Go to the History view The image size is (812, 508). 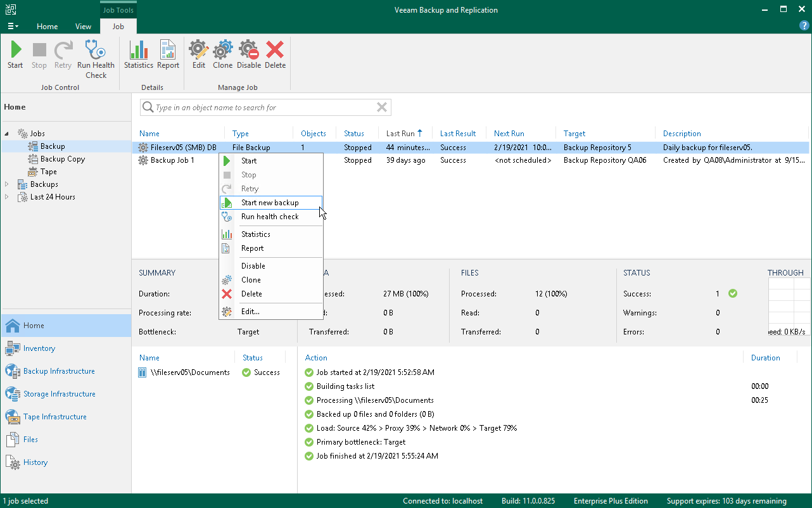click(35, 462)
